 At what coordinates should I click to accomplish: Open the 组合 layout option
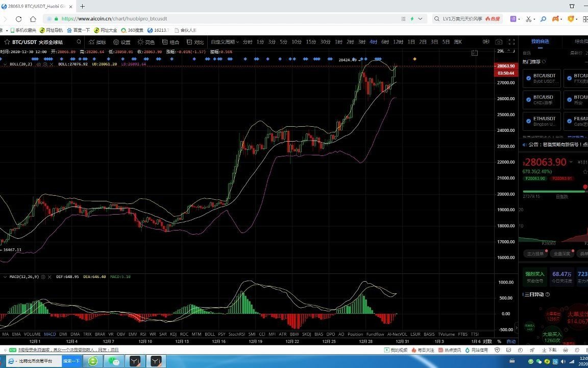170,42
